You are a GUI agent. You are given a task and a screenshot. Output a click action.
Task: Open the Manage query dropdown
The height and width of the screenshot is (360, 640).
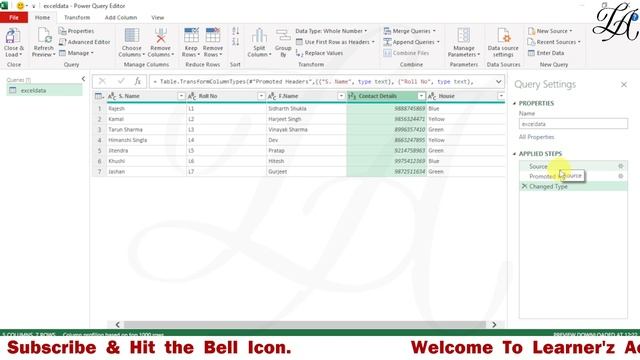click(x=76, y=53)
